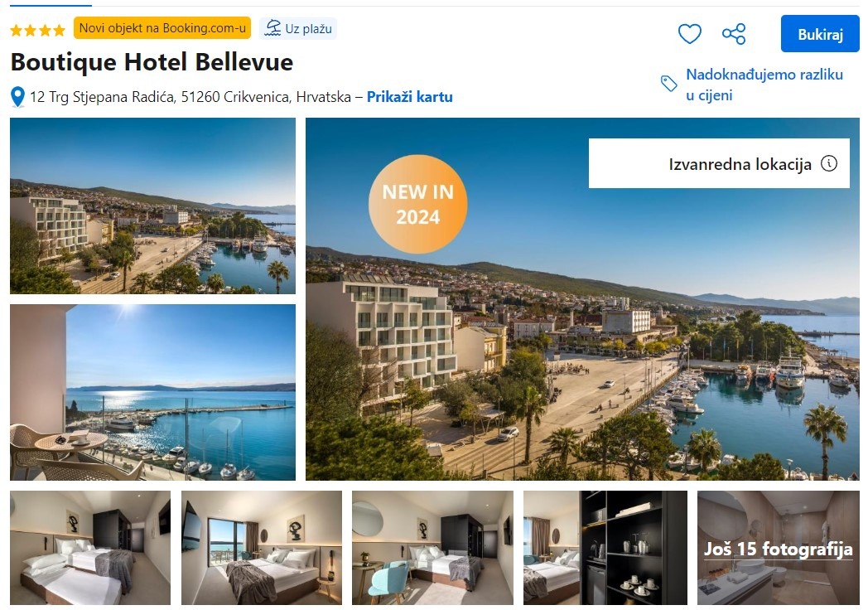Click the Novi objekt na Booking.com-u badge
The width and height of the screenshot is (868, 610).
(x=162, y=28)
